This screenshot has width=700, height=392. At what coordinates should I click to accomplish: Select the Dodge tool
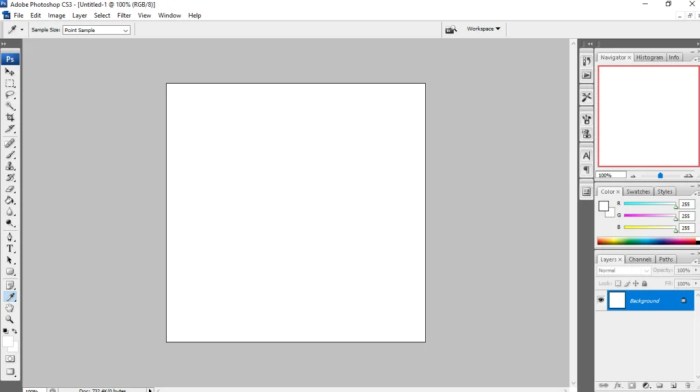point(10,223)
